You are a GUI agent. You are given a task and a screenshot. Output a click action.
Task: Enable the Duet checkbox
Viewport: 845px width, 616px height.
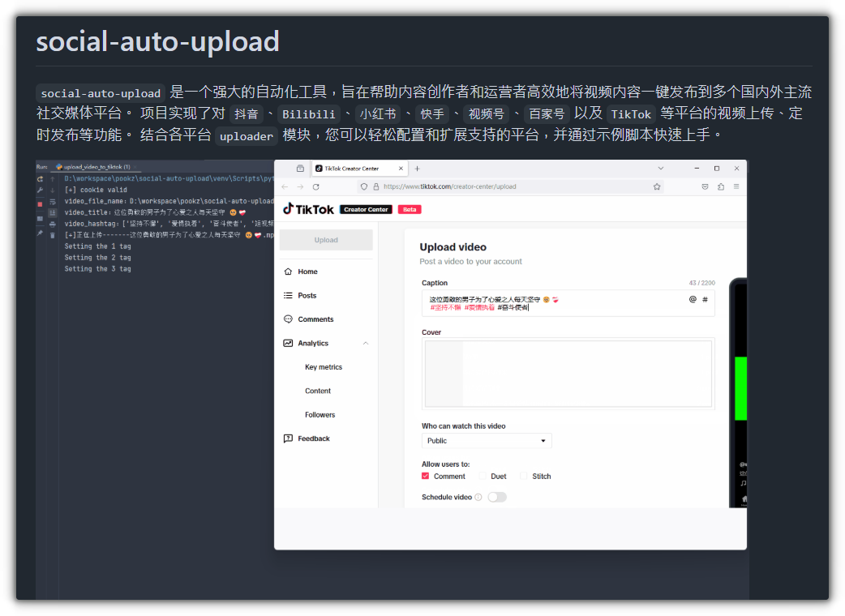point(483,476)
